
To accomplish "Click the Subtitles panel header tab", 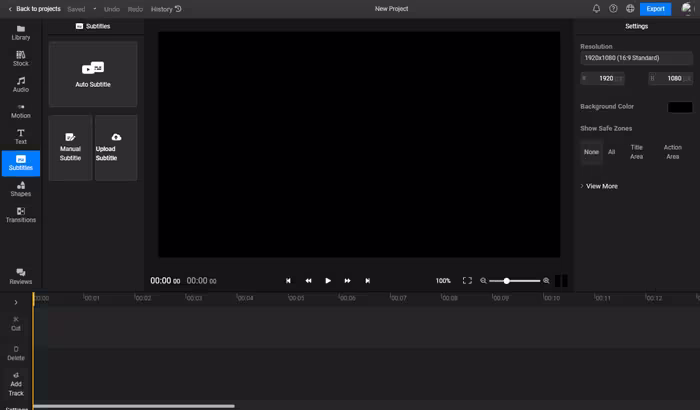I will 93,26.
